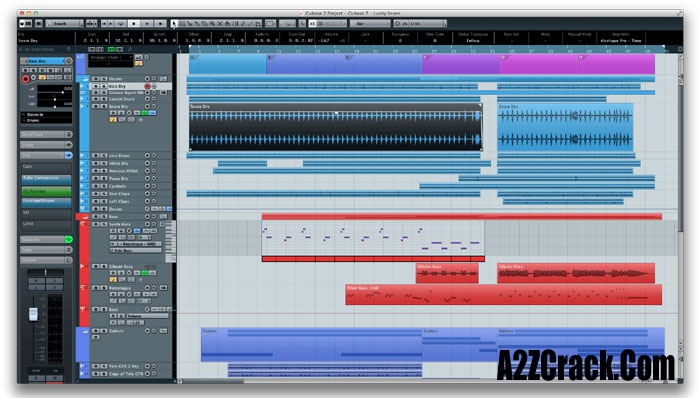Click the Stop transport button
The image size is (700, 398).
tap(134, 24)
